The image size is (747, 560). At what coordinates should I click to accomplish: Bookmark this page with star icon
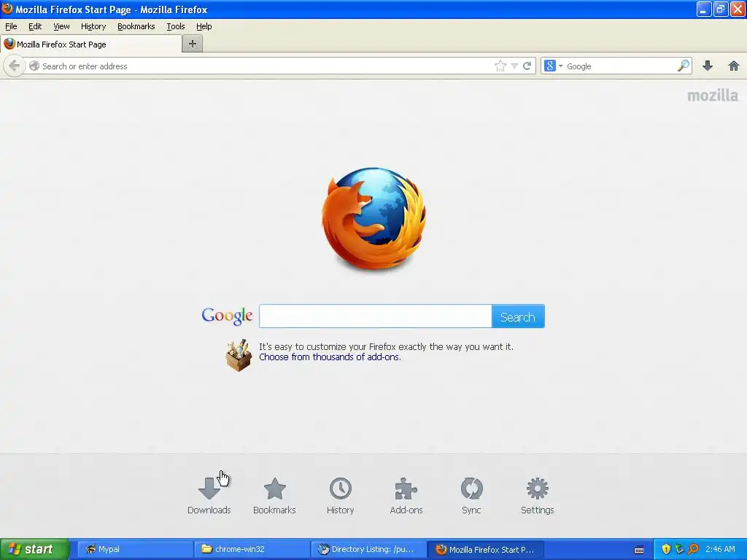coord(500,66)
